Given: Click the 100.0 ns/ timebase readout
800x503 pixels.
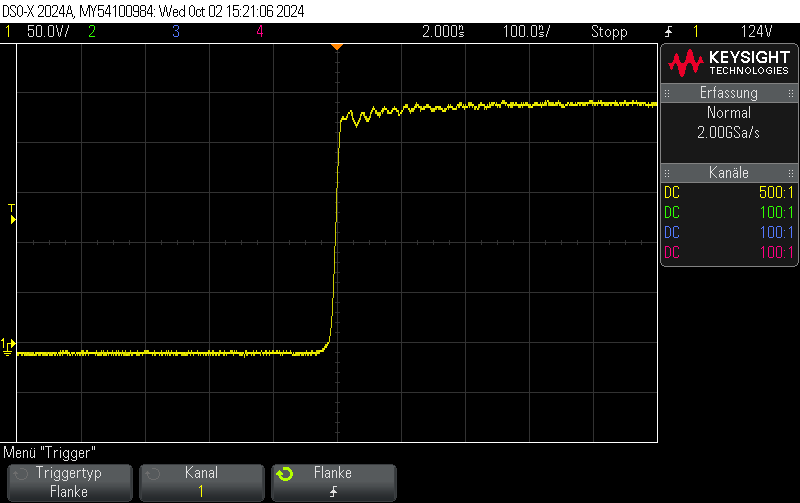Looking at the screenshot, I should (527, 32).
